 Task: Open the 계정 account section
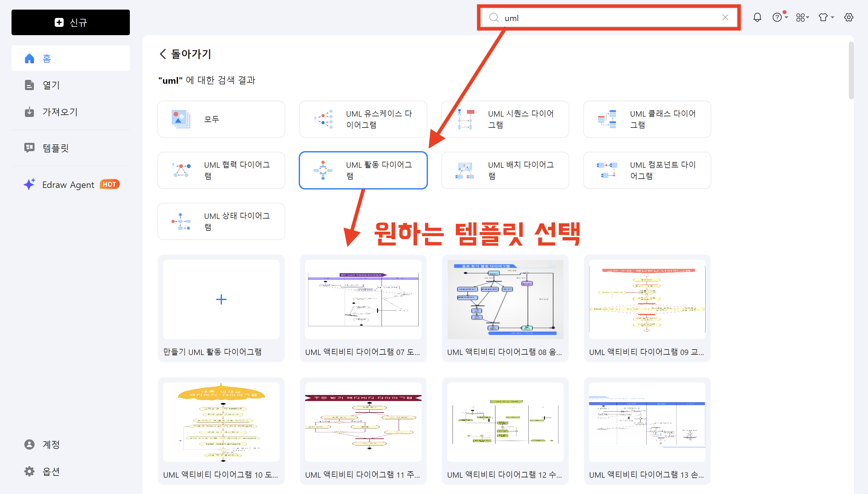pos(51,444)
